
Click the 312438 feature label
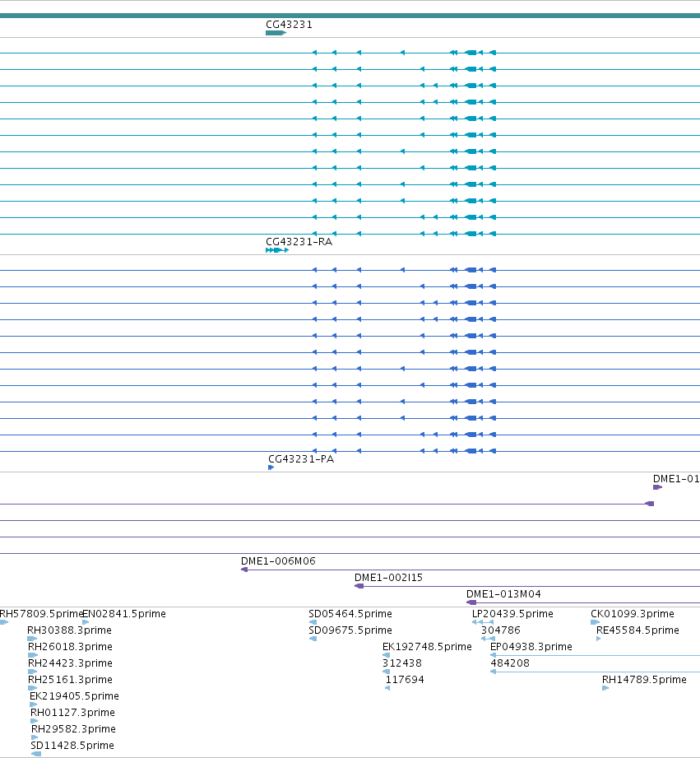[402, 663]
